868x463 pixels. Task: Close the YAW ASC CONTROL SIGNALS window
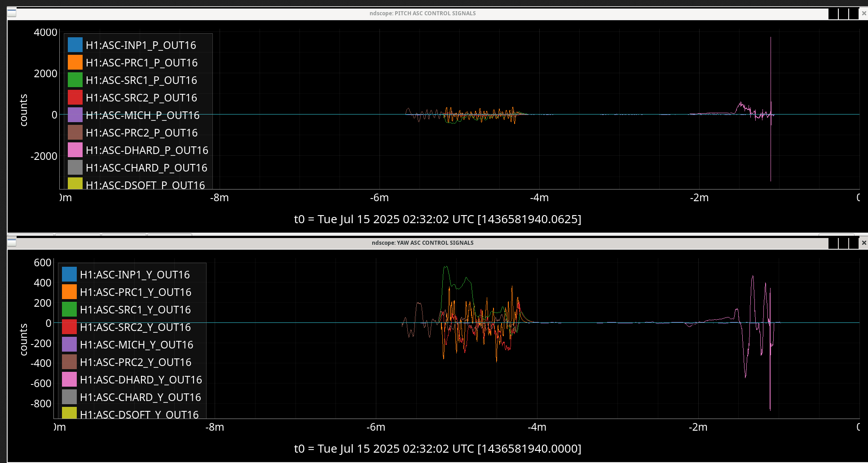pyautogui.click(x=864, y=243)
